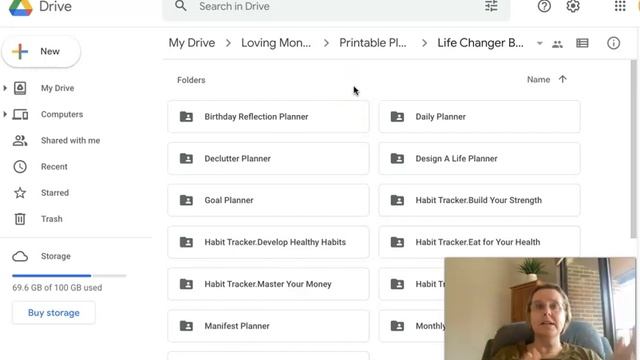The width and height of the screenshot is (640, 360).
Task: Click the Folders section heading
Action: pos(191,80)
